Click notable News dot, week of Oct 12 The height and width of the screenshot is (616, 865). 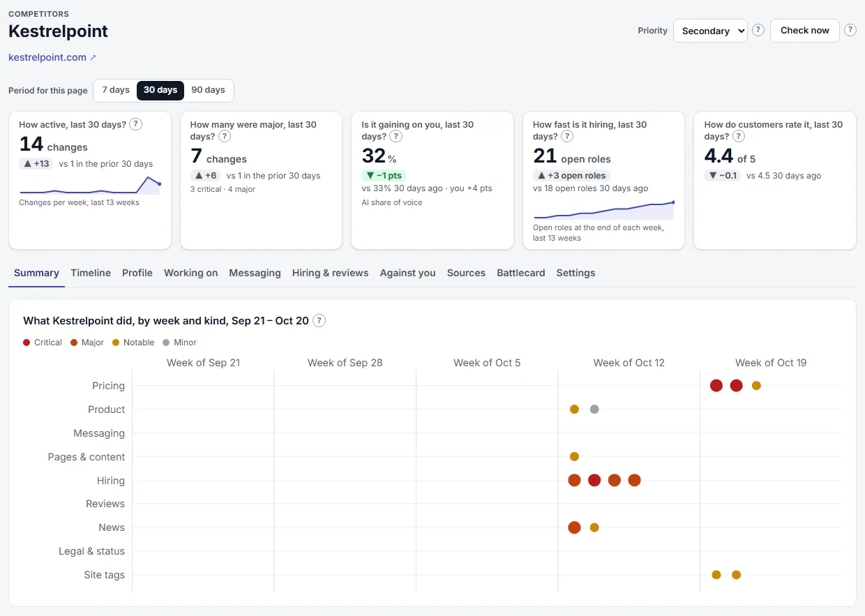click(x=594, y=527)
